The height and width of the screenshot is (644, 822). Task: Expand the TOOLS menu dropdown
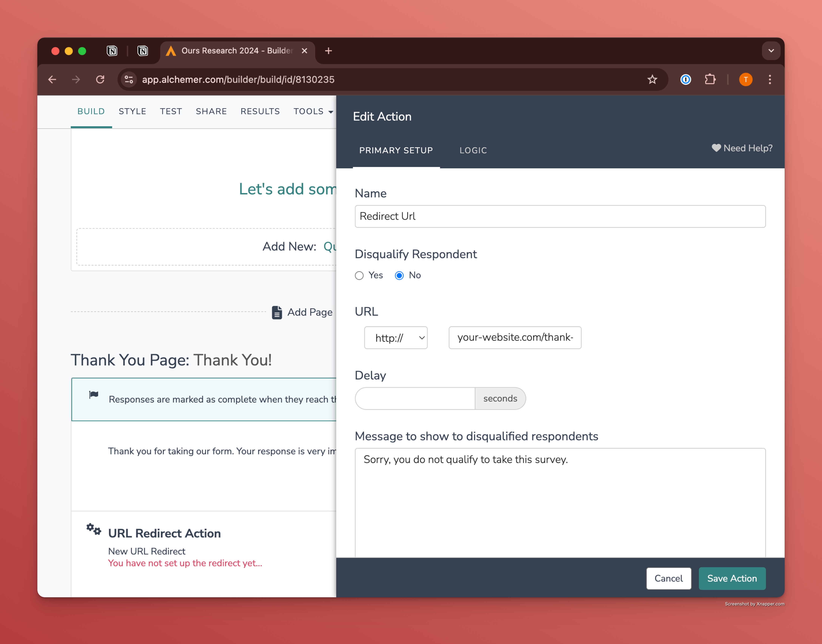(x=313, y=112)
